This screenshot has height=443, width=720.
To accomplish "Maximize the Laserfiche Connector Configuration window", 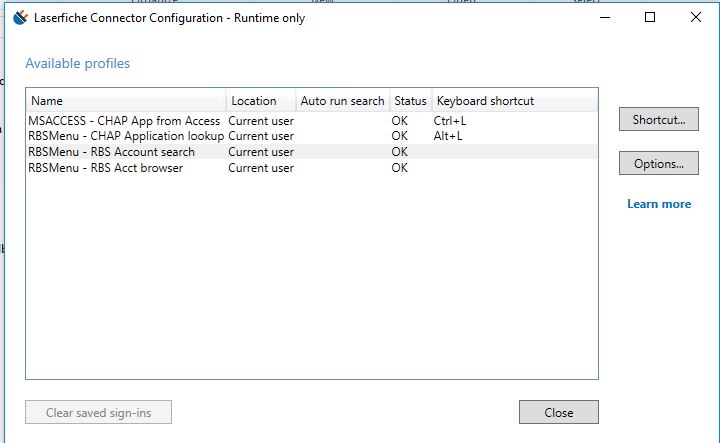I will (x=650, y=17).
